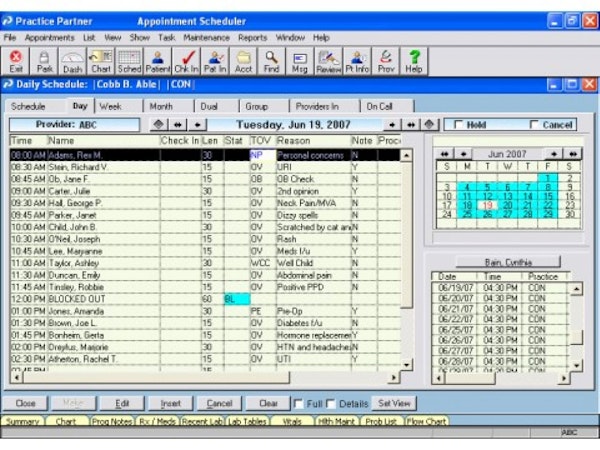The width and height of the screenshot is (600, 450).
Task: Enable the Hold checkbox
Action: click(x=458, y=124)
